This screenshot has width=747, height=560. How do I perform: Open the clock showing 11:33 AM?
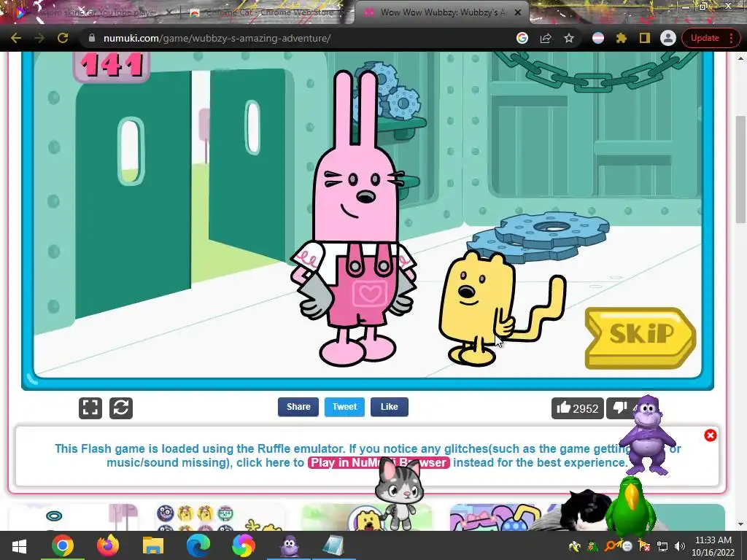(713, 546)
